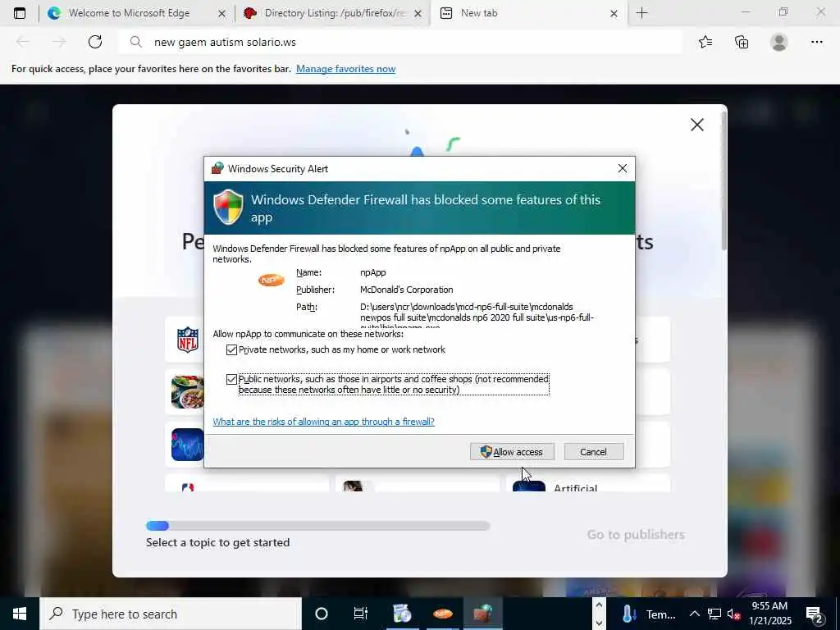Close the Directory Listing tab
This screenshot has height=630, width=840.
(418, 13)
